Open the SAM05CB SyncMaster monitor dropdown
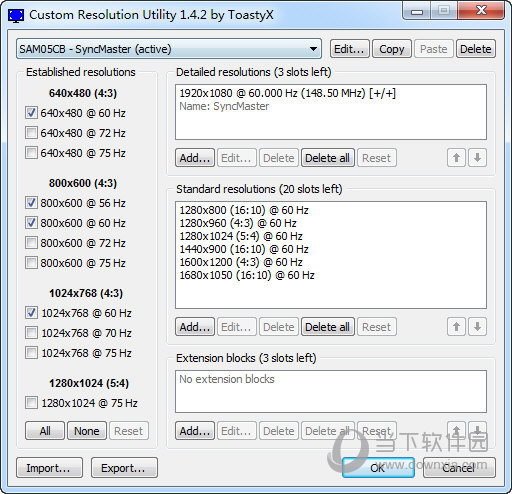This screenshot has width=512, height=494. [169, 49]
